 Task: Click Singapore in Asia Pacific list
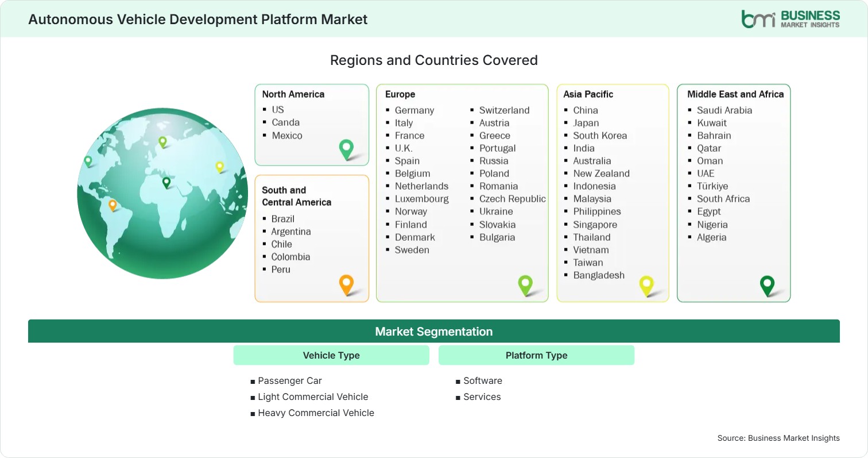(595, 225)
